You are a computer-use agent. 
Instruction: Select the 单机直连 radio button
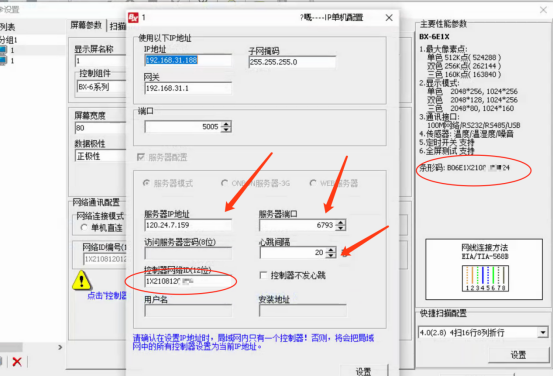pos(84,228)
